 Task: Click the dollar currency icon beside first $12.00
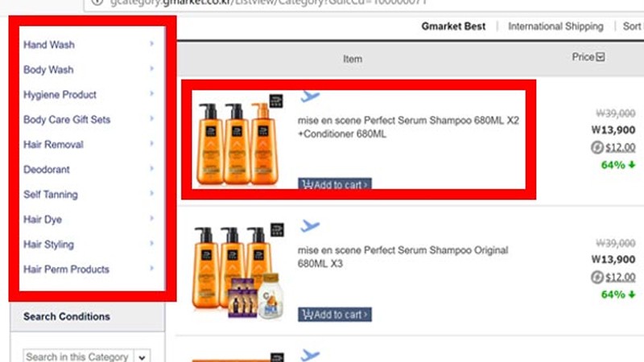(597, 147)
